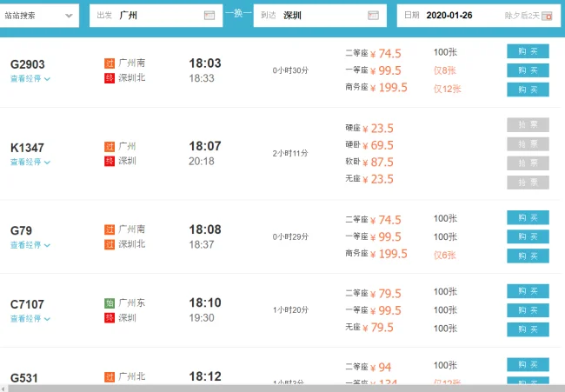Viewport: 565px width, 392px height.
Task: Click 抢票 for K1347 无座 ¥23.5
Action: (x=528, y=183)
